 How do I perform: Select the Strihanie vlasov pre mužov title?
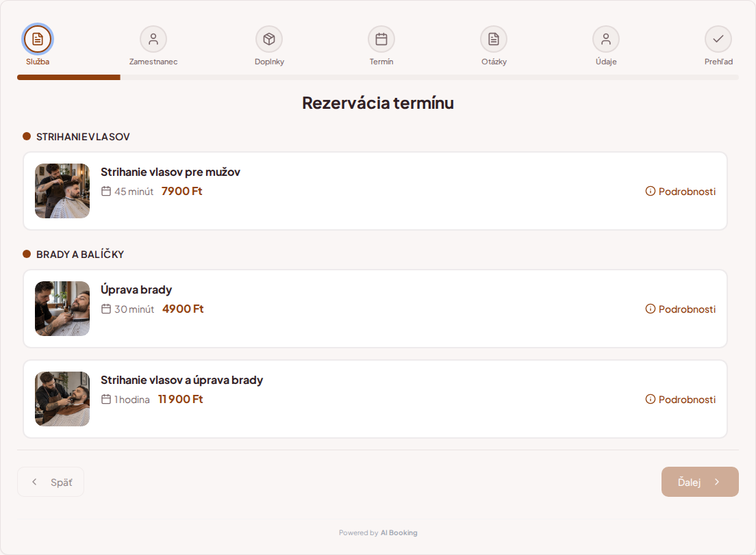point(171,172)
